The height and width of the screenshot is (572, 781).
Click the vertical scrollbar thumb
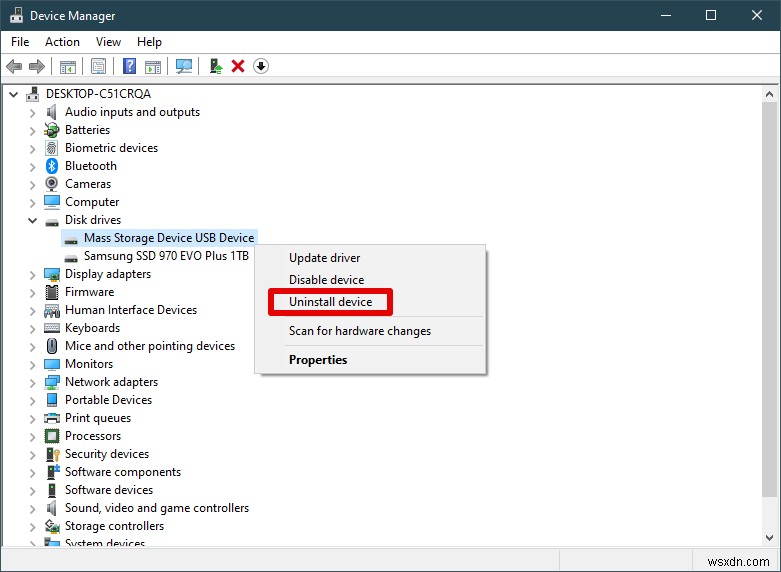pos(769,299)
